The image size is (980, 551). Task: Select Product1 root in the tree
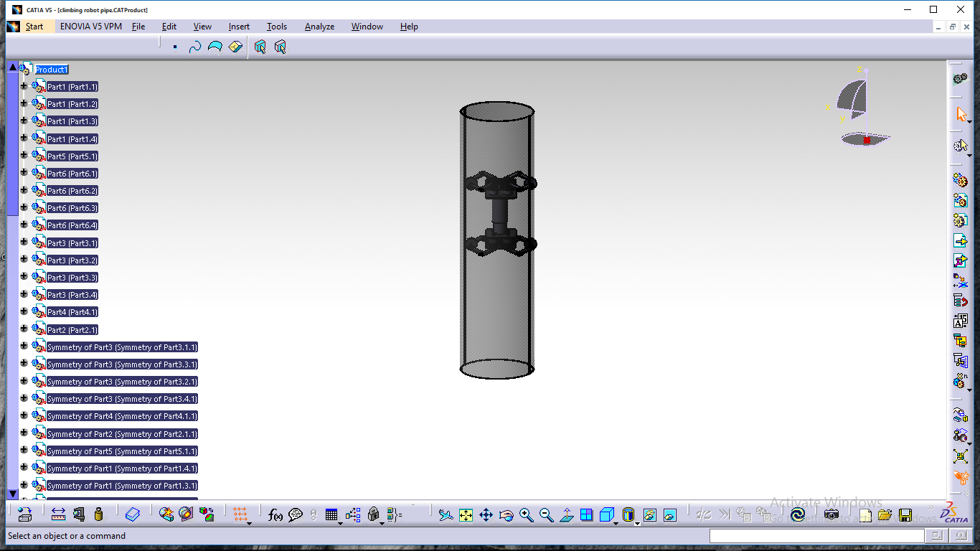[x=52, y=70]
